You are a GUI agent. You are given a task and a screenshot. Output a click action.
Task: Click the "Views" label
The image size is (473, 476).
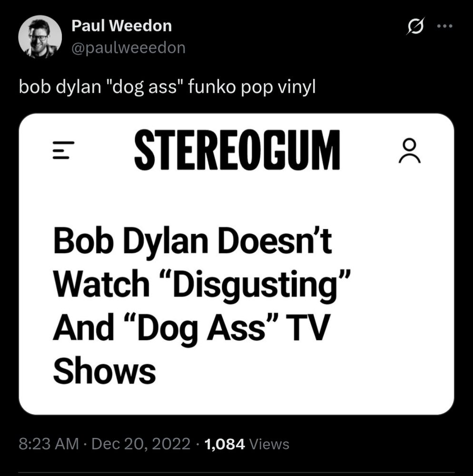[x=269, y=445]
